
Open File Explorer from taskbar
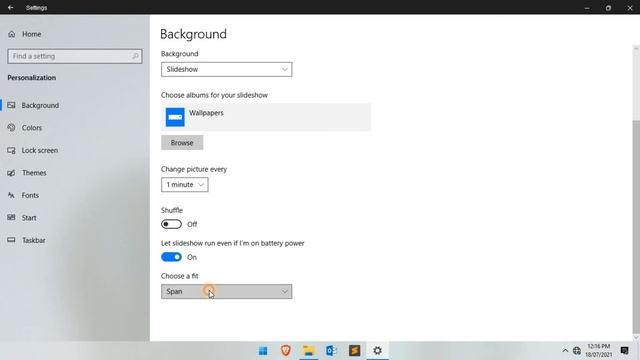[309, 351]
